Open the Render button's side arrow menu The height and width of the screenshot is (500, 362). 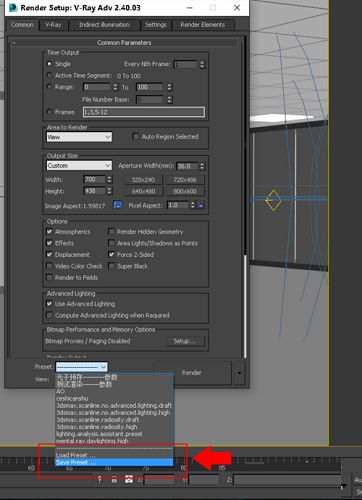[239, 373]
